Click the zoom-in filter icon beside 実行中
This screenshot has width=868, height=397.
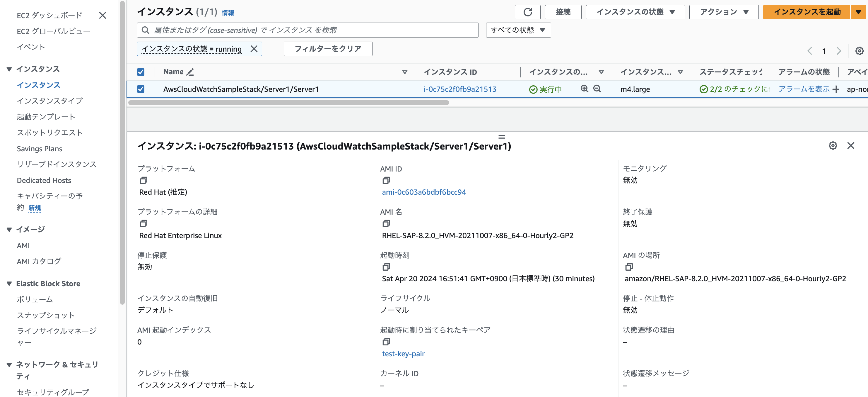[584, 89]
